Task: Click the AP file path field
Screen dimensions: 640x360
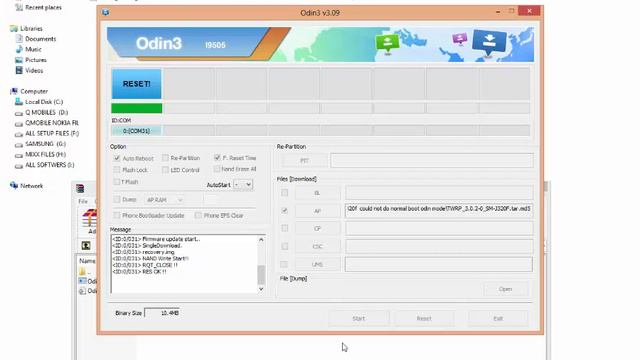Action: 439,211
